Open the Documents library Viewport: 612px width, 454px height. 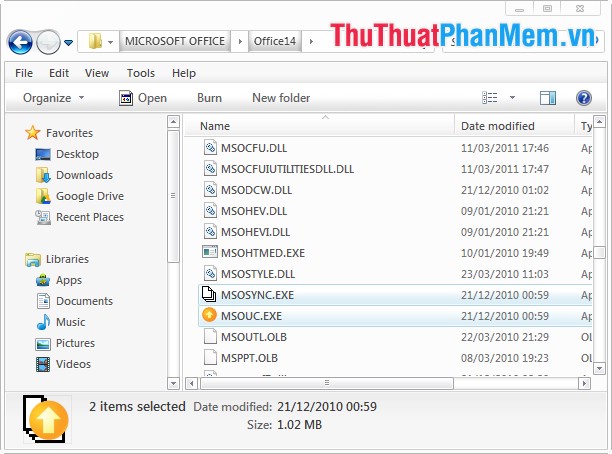(84, 301)
